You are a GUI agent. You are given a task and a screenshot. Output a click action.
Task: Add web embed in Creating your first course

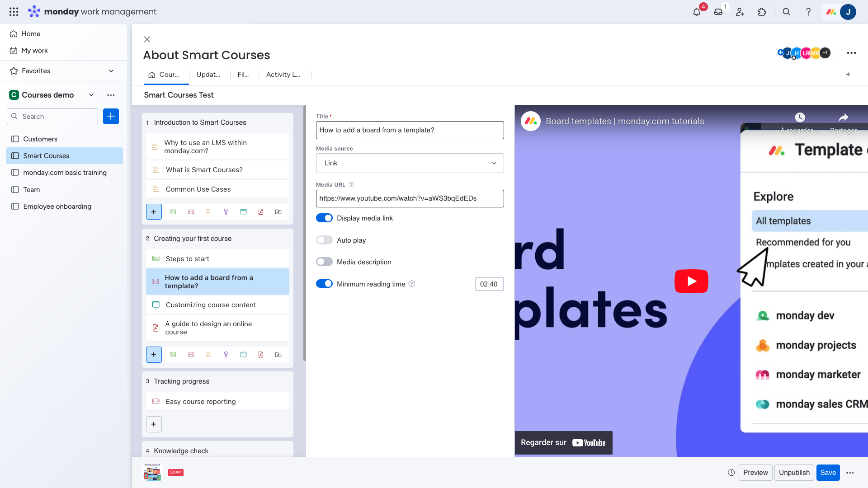(x=244, y=355)
